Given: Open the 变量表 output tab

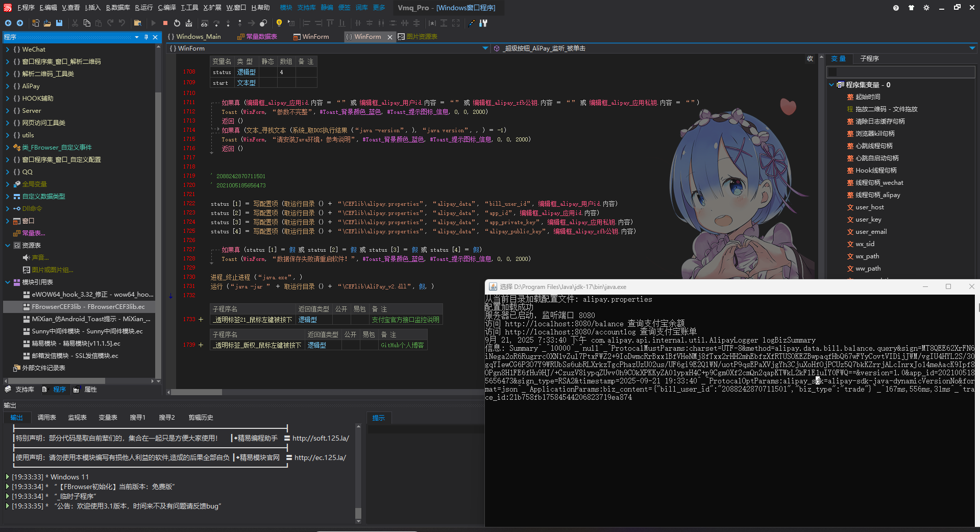Looking at the screenshot, I should 108,418.
